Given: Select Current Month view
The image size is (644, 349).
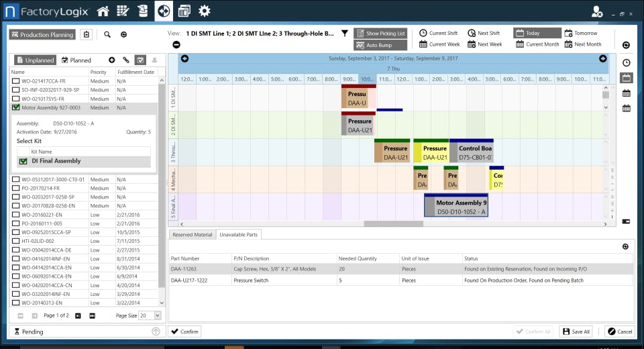Looking at the screenshot, I should tap(537, 44).
